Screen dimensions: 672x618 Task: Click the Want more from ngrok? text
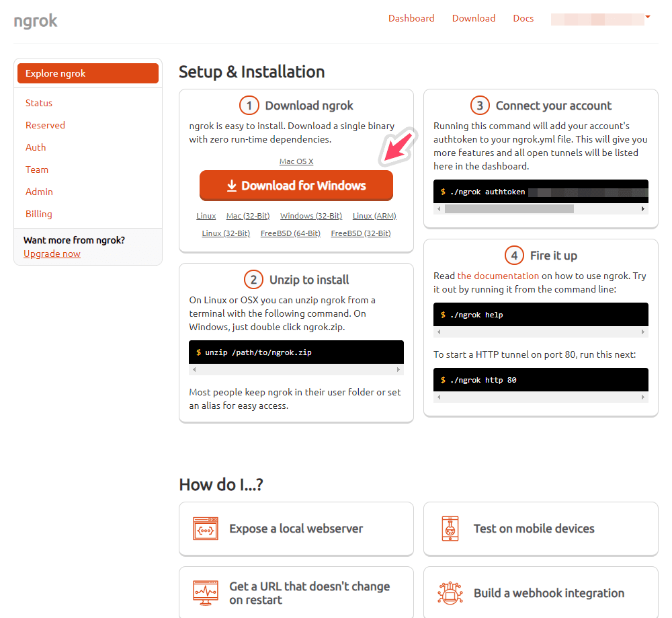click(x=74, y=240)
